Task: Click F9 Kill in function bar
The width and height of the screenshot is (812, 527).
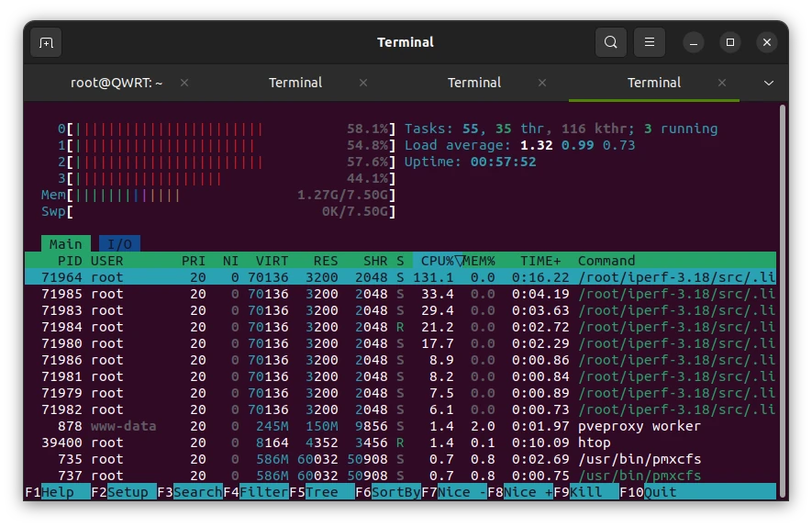Action: coord(586,492)
